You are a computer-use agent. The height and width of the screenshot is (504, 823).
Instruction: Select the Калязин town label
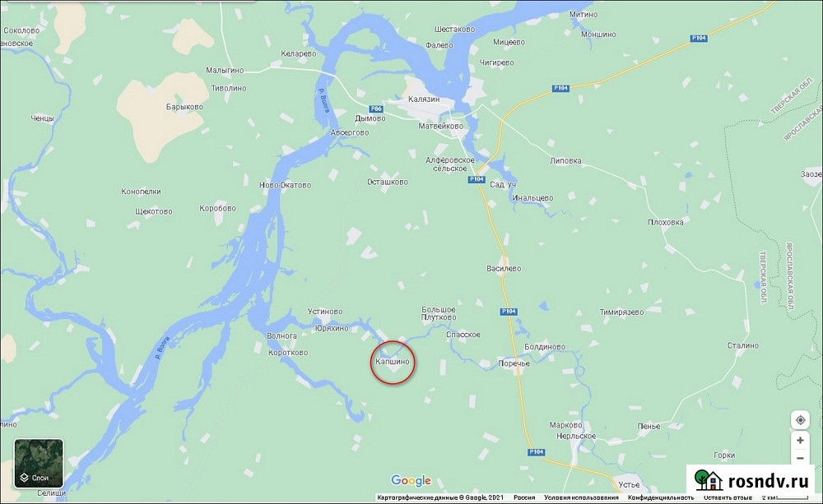coord(424,99)
